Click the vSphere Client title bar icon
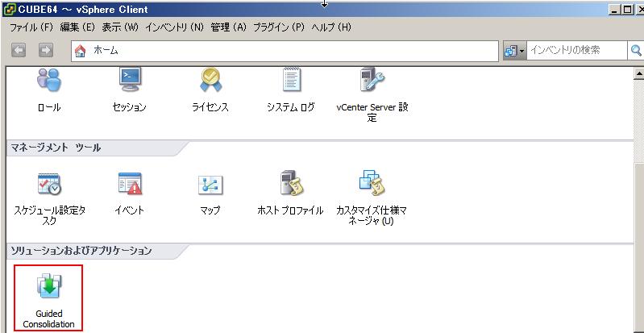 tap(8, 9)
